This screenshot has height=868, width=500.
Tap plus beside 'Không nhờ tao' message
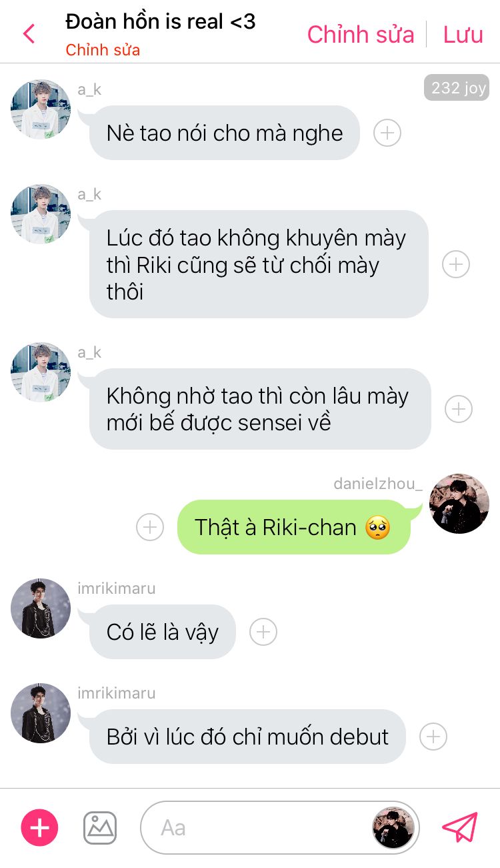tap(459, 409)
